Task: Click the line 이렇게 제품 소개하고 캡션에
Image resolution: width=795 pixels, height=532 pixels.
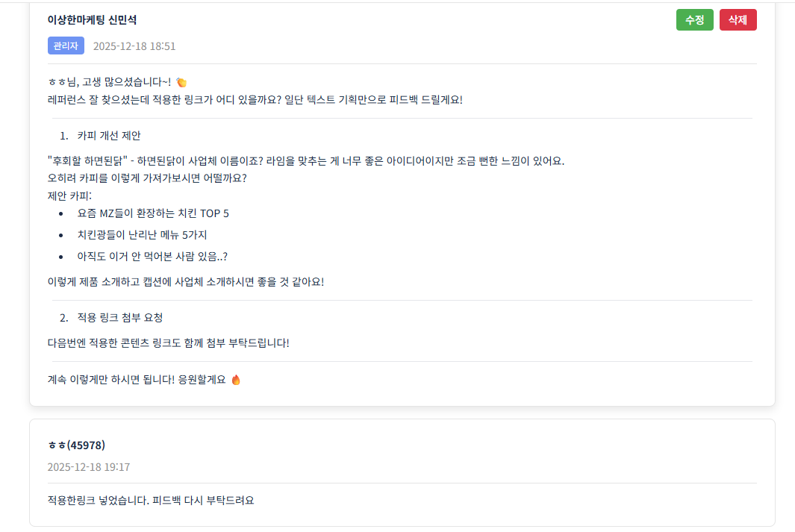Action: (185, 282)
